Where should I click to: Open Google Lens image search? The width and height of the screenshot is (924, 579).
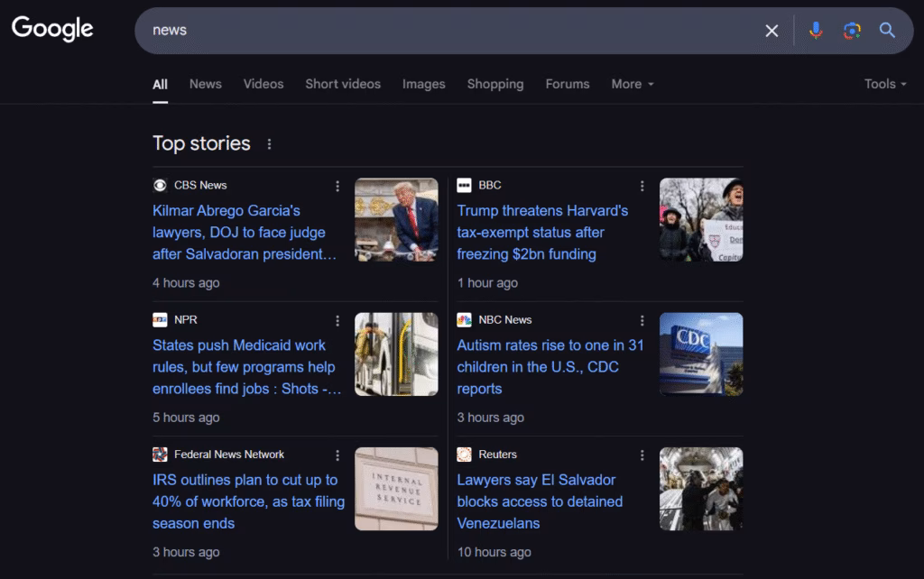(850, 30)
